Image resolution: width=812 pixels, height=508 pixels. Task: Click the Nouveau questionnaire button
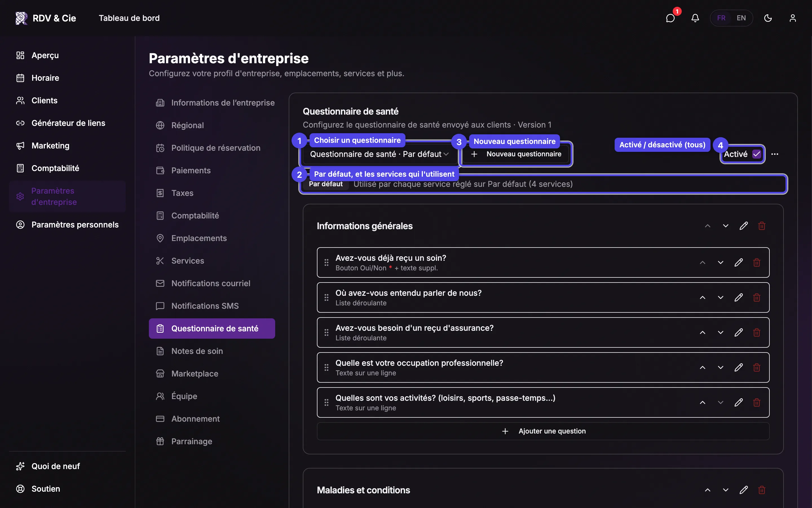click(516, 154)
